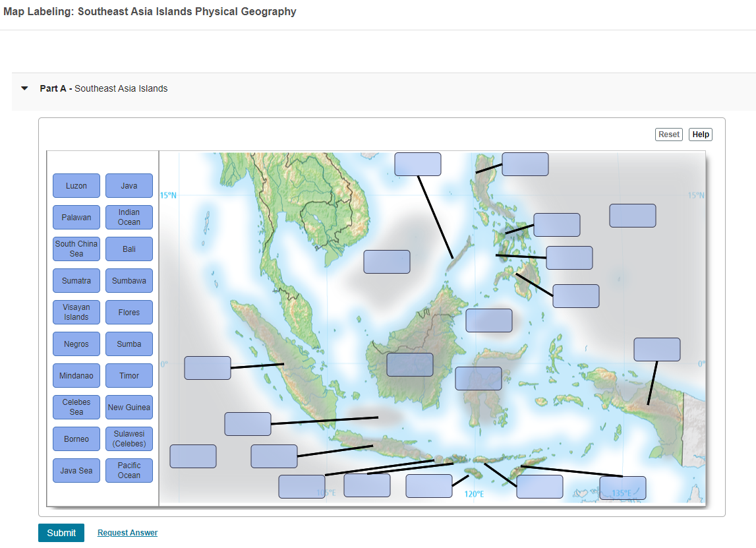
Task: Choose the Negros label tile
Action: pyautogui.click(x=76, y=344)
